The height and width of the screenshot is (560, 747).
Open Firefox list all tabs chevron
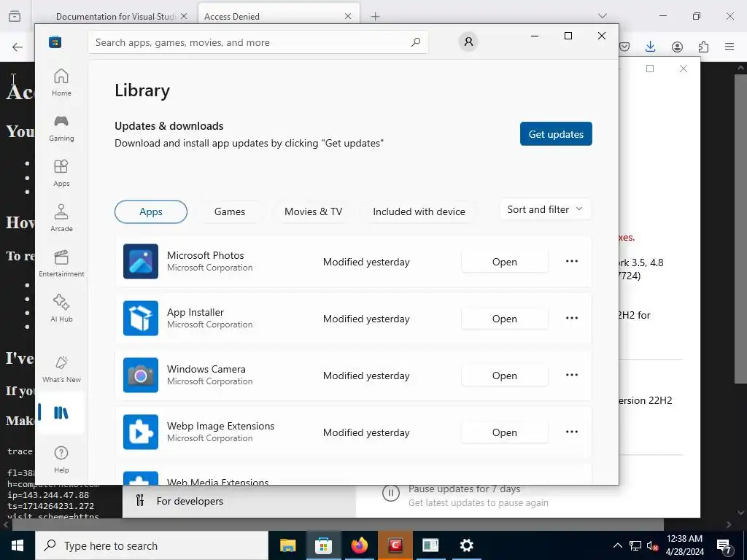[x=603, y=16]
